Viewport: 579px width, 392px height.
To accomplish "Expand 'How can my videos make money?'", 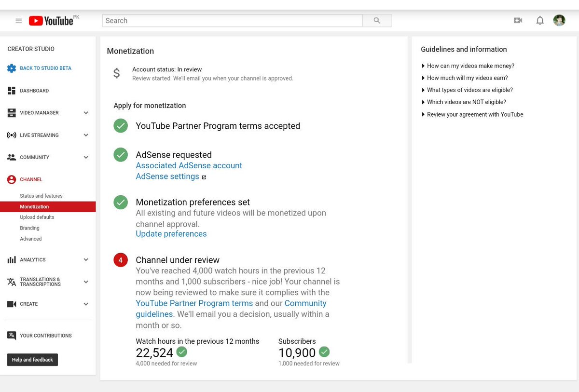I will point(468,66).
